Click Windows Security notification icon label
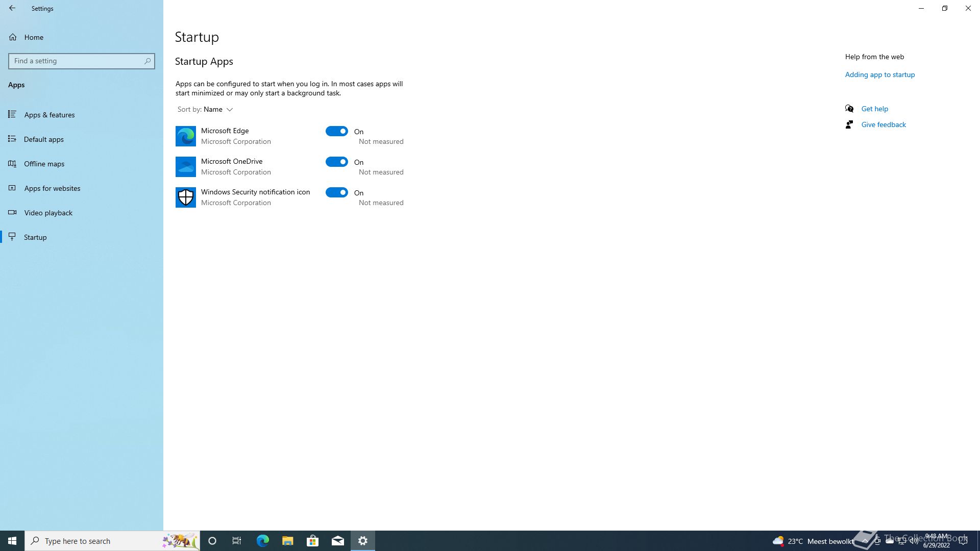The image size is (980, 551). point(255,192)
